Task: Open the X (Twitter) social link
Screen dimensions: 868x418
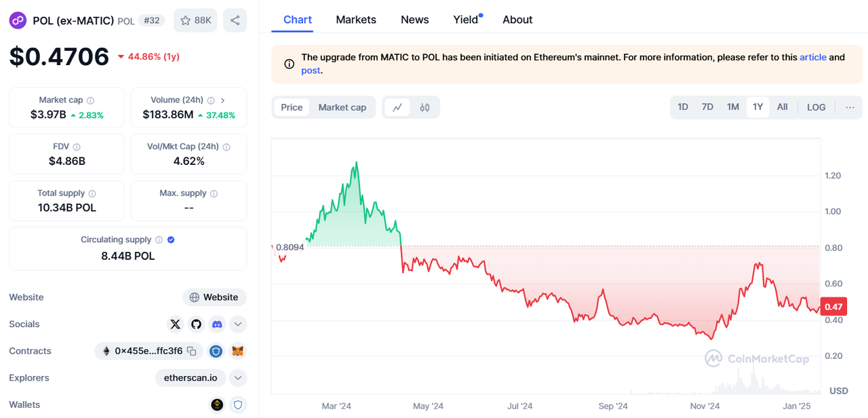Action: click(176, 324)
